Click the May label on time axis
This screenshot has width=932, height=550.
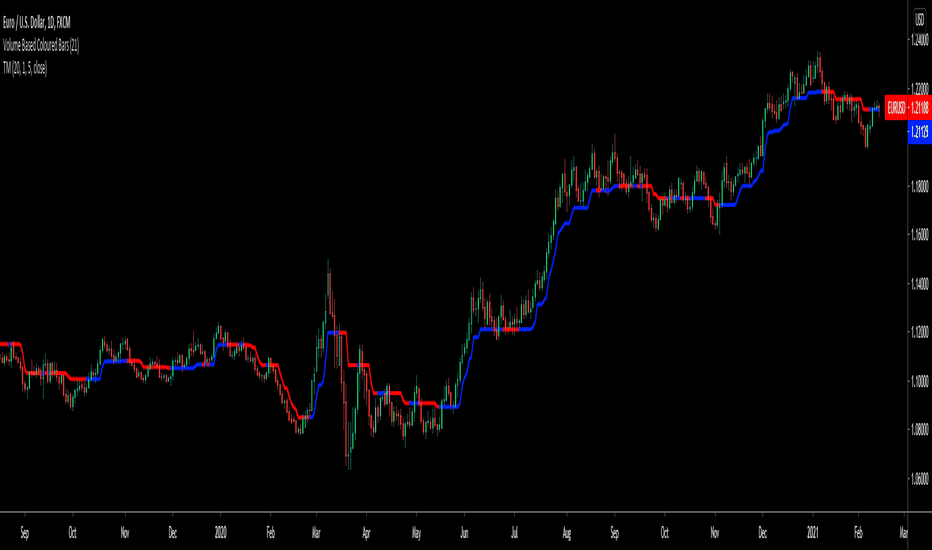click(x=416, y=533)
